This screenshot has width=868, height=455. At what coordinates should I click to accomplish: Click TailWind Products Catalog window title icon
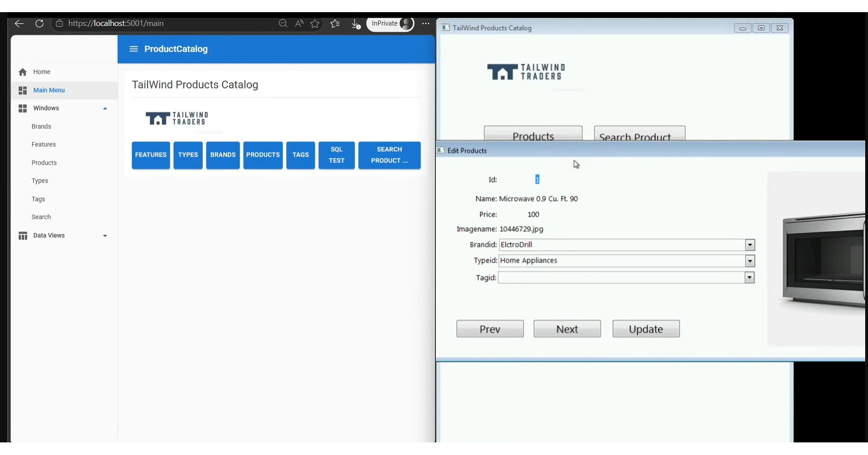tap(446, 28)
